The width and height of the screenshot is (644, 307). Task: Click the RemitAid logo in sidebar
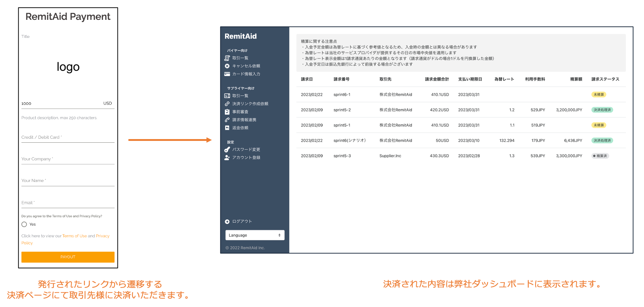click(x=241, y=36)
